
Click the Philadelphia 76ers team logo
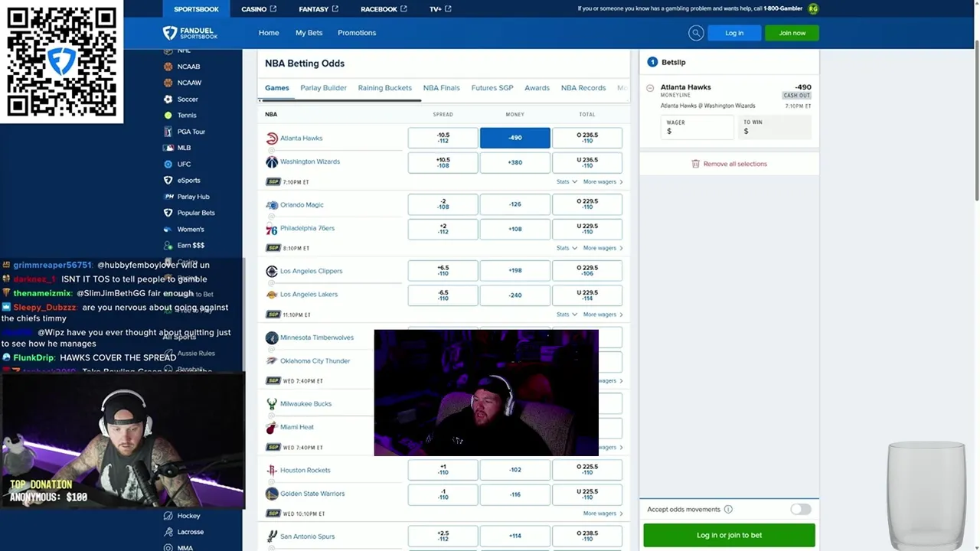tap(272, 229)
